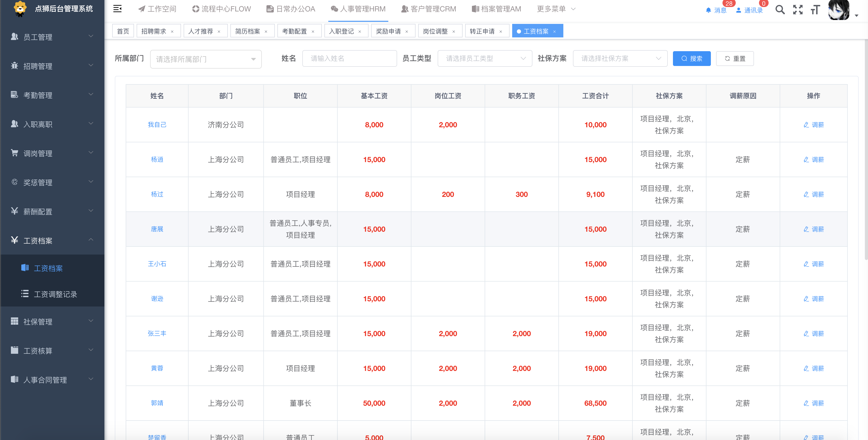Open the font size adjustment icon
The image size is (868, 440).
(x=815, y=9)
